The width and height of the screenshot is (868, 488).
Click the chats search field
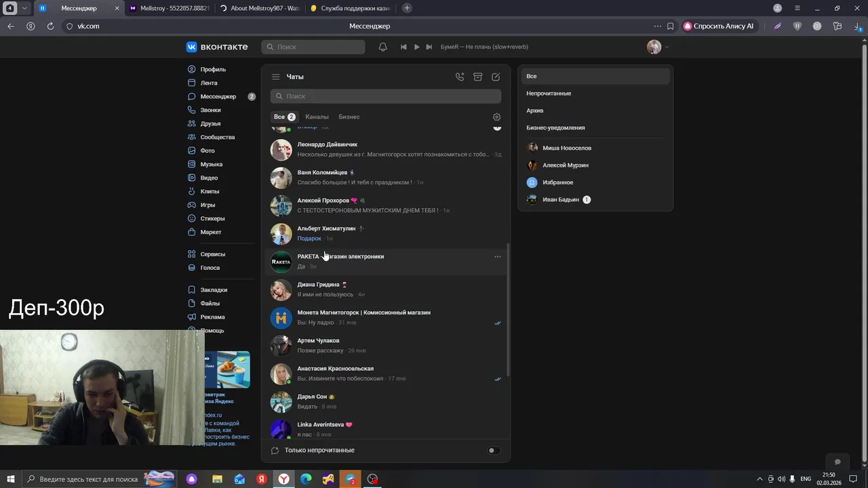(x=386, y=96)
